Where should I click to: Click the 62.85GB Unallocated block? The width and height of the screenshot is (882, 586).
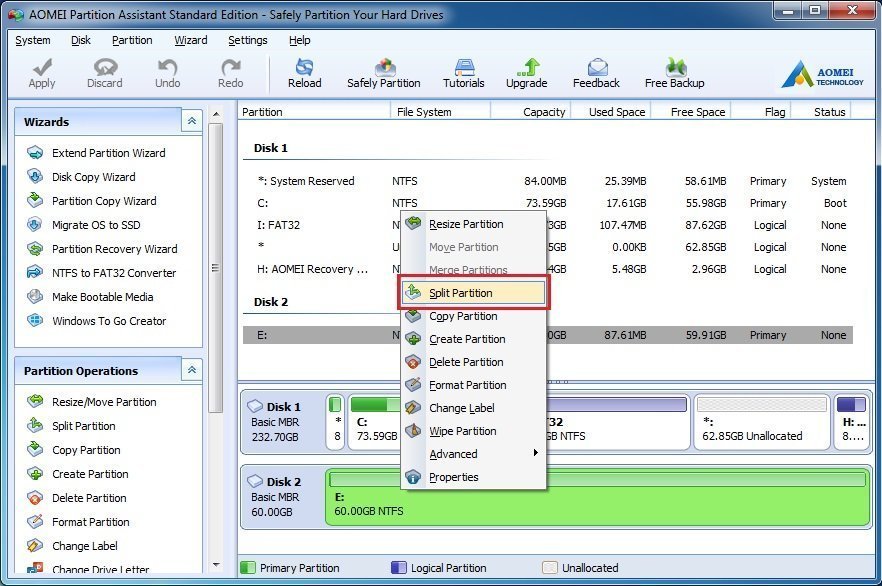762,422
